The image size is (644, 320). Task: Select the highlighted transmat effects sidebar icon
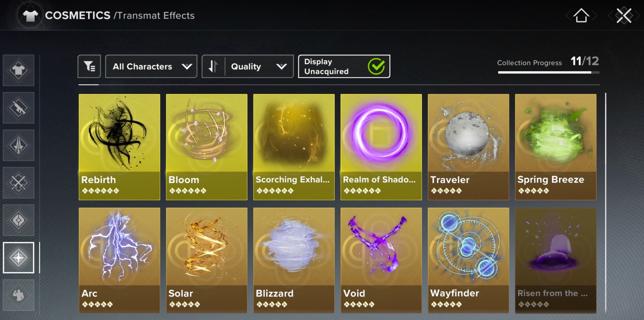(19, 258)
